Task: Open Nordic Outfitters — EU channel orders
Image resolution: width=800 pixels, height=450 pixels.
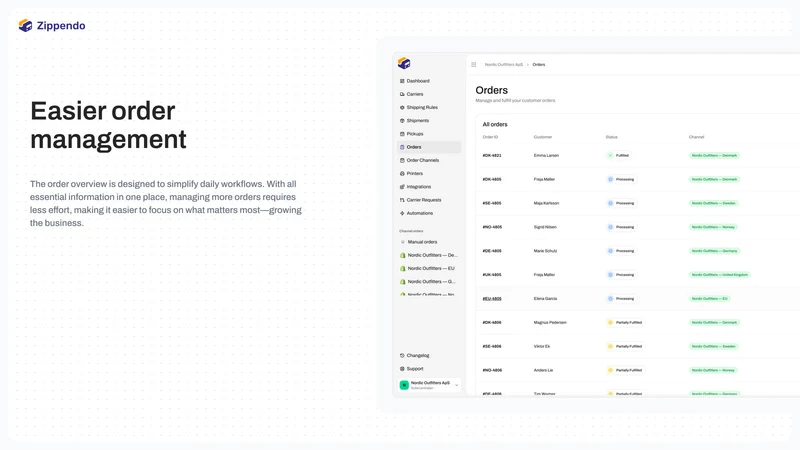Action: [x=431, y=269]
